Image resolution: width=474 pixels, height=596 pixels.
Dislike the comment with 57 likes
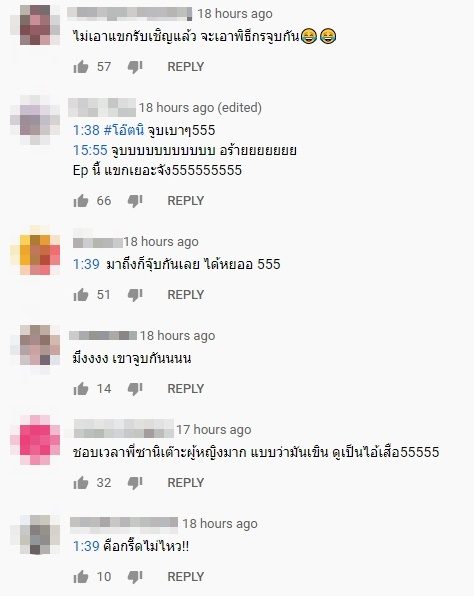[x=135, y=67]
